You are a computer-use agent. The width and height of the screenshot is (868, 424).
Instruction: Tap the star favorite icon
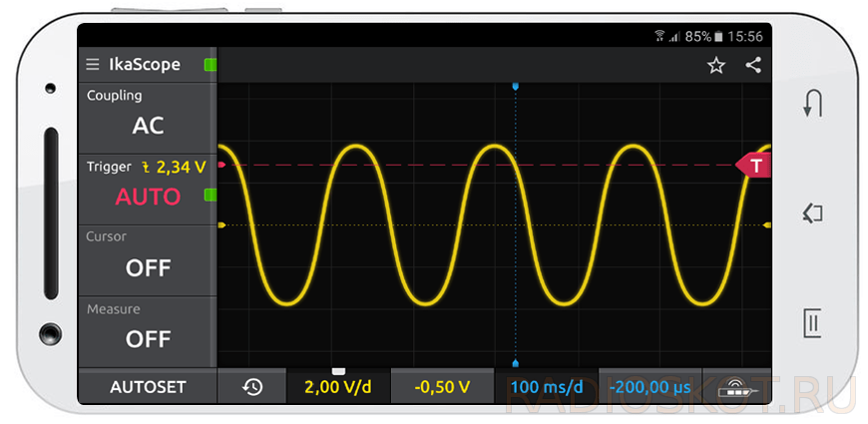pos(715,66)
